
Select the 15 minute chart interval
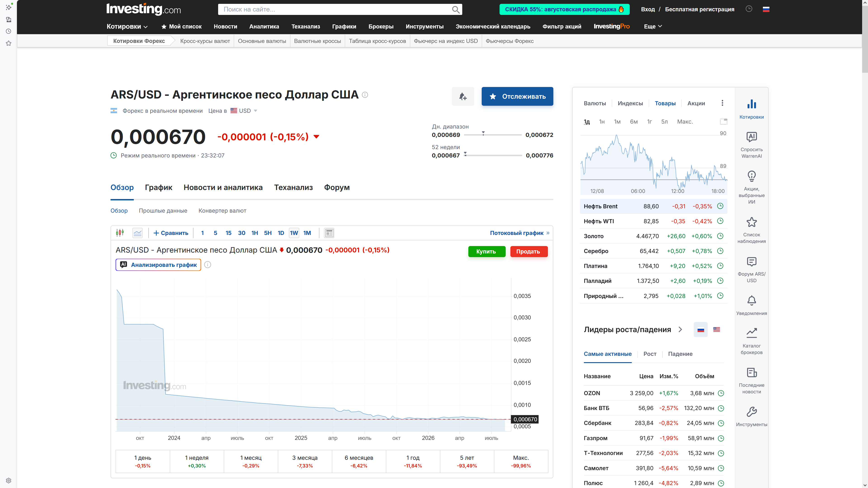coord(228,233)
